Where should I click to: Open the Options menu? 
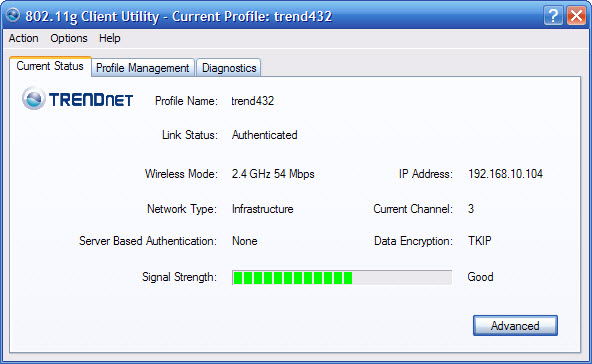pyautogui.click(x=69, y=38)
